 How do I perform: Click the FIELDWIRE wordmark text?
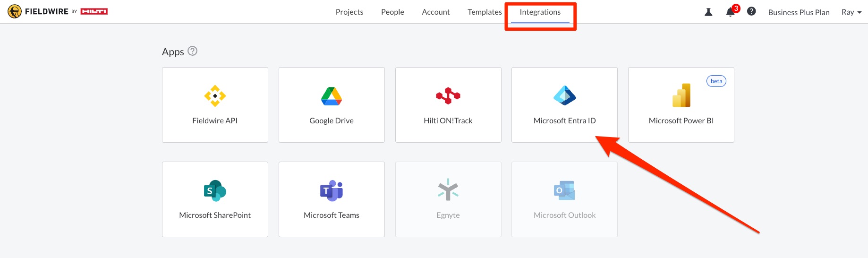coord(47,11)
